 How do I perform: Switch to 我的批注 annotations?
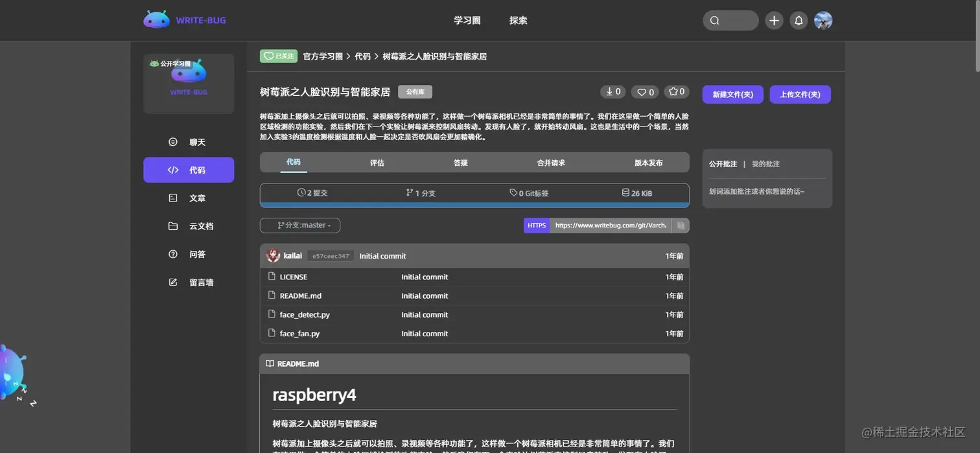tap(765, 164)
